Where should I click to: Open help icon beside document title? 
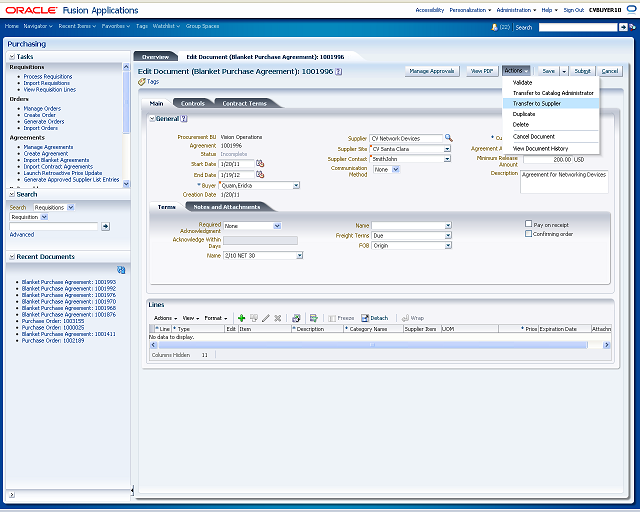click(338, 72)
